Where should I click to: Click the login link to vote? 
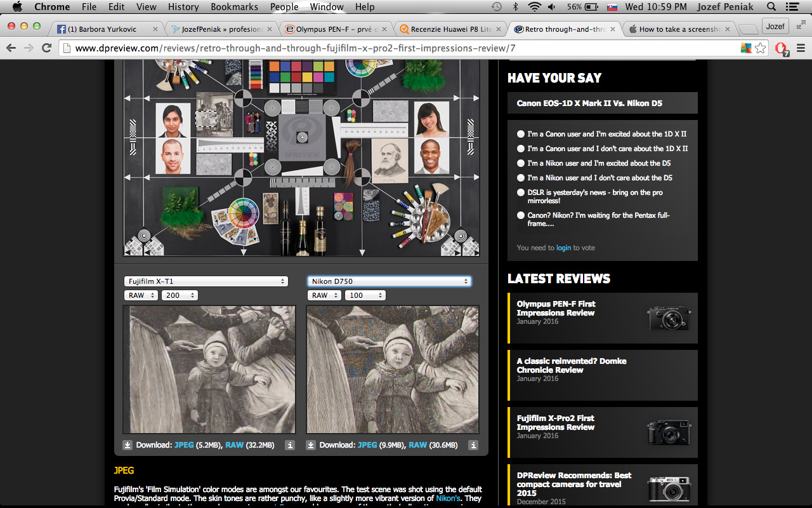coord(563,248)
